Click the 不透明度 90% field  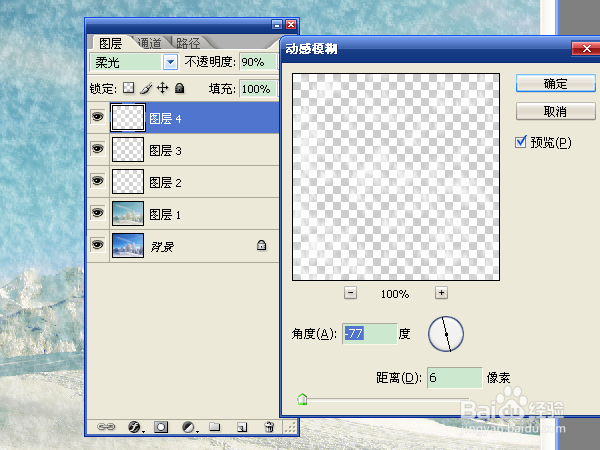pyautogui.click(x=258, y=62)
